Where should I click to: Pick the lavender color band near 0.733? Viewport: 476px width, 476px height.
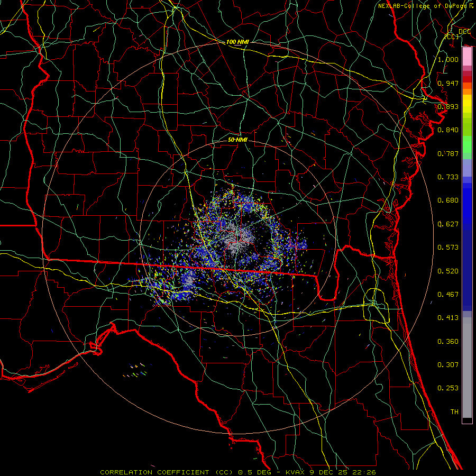point(467,168)
